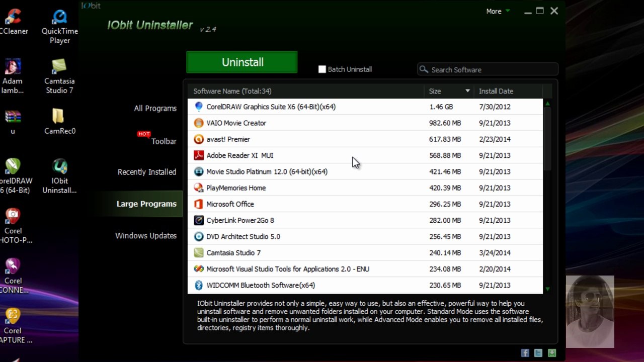644x362 pixels.
Task: Go to the Windows Updates category
Action: 146,235
